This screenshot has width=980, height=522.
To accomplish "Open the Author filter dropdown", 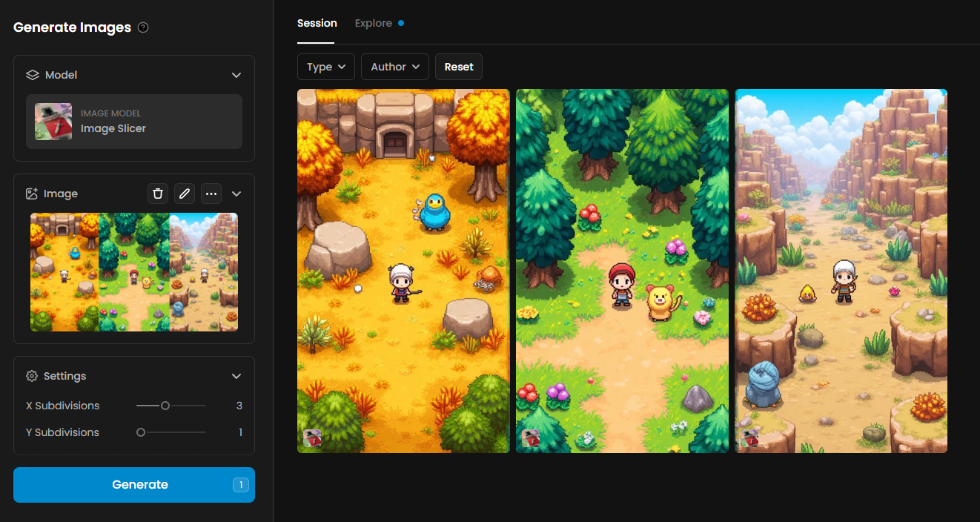I will coord(395,67).
